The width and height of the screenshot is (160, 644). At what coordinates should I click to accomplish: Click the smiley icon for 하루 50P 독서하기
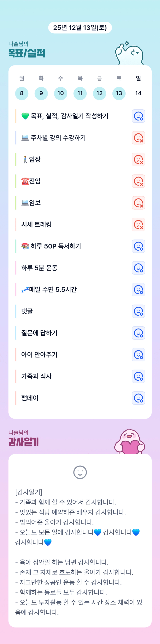[x=138, y=246]
